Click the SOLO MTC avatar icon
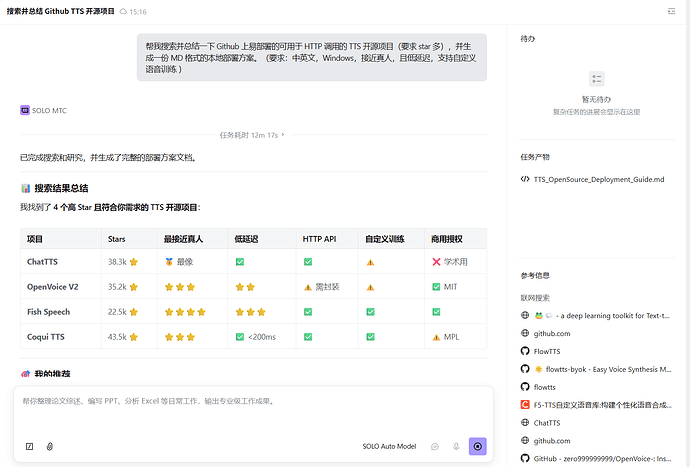This screenshot has height=467, width=690. 25,110
